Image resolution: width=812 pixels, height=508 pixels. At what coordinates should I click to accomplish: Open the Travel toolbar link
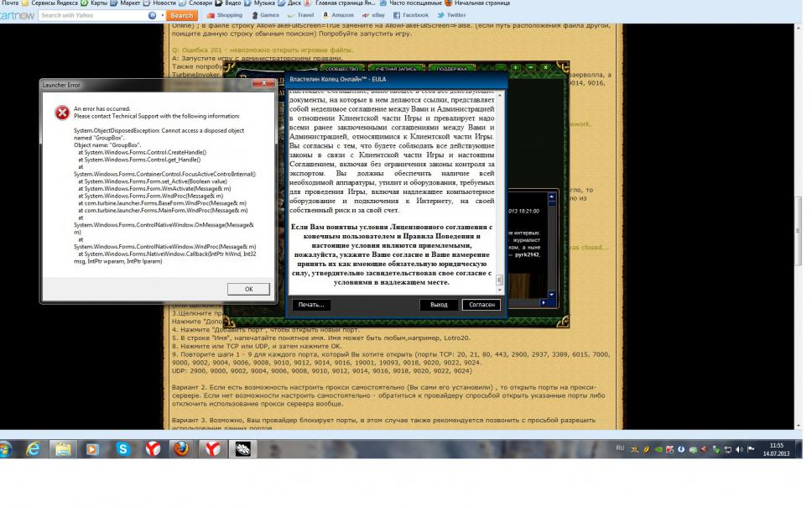point(301,16)
